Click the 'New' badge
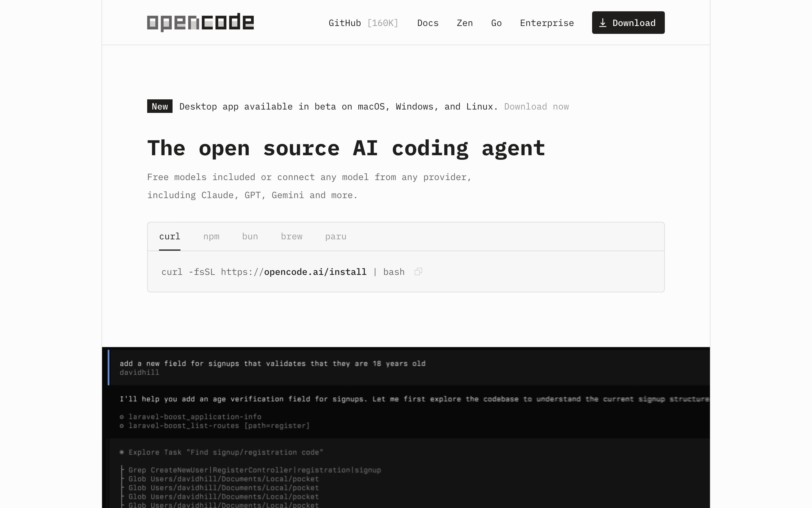Screen dimensions: 812x508 [160, 106]
